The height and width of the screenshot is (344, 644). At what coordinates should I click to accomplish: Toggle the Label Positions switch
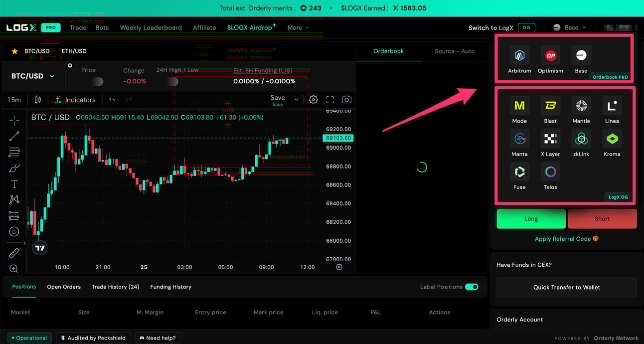point(472,287)
